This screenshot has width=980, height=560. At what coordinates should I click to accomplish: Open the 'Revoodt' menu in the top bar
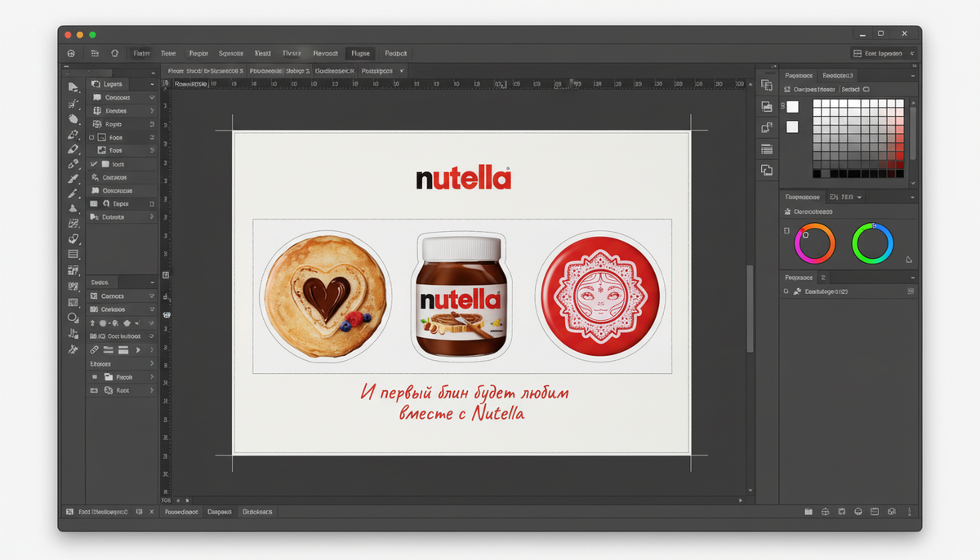click(x=325, y=53)
